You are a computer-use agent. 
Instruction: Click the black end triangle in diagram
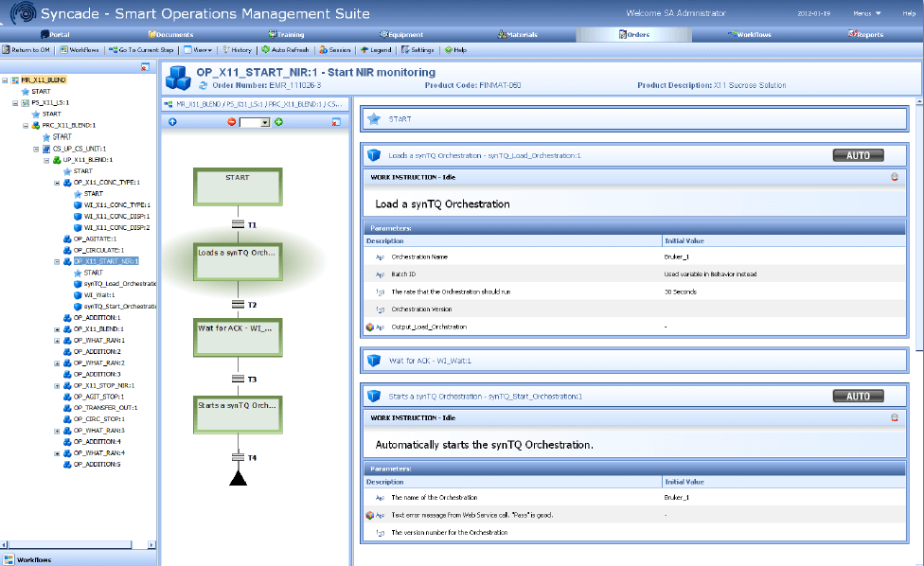(x=238, y=478)
